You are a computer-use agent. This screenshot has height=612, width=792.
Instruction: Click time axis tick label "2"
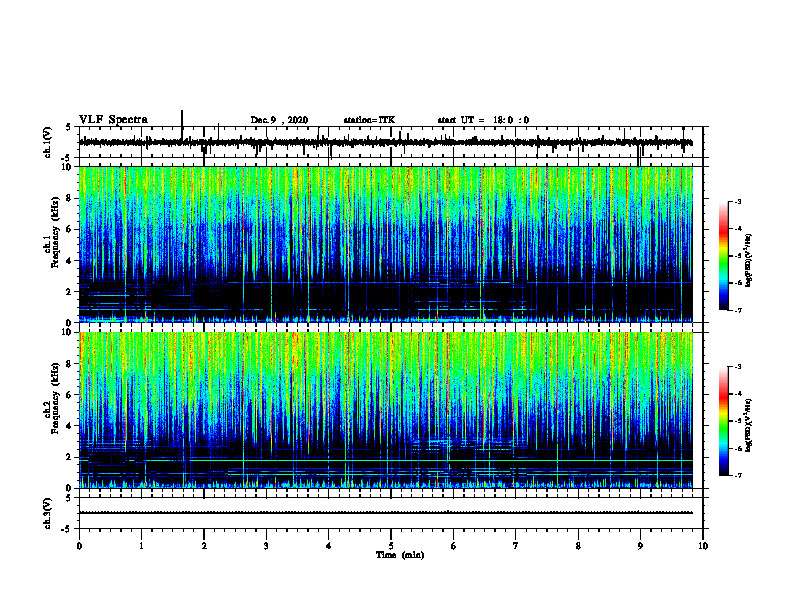[204, 546]
